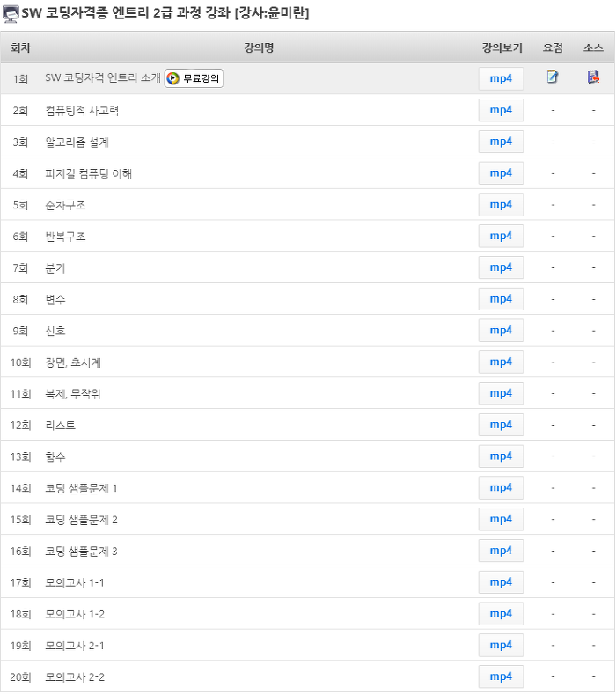Open mp4 for 모의고사 1-2
Viewport: 616px width, 694px height.
[501, 613]
